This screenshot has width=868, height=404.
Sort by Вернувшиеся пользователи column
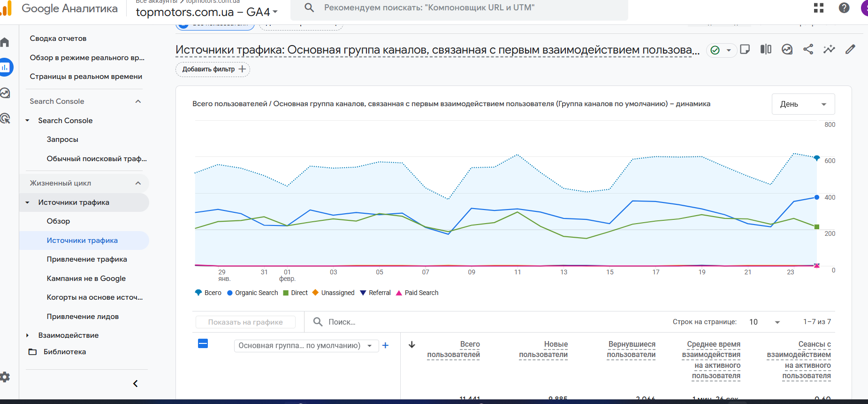click(x=631, y=350)
